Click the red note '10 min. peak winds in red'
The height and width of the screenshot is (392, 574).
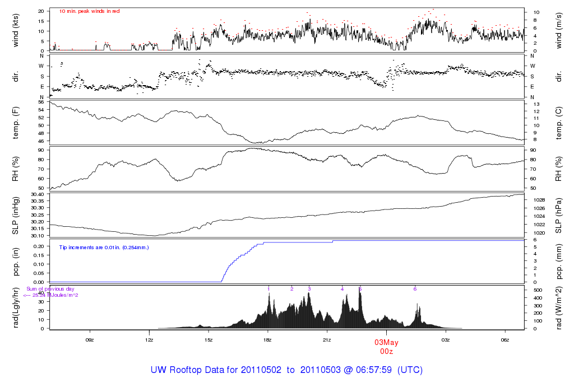(x=89, y=11)
